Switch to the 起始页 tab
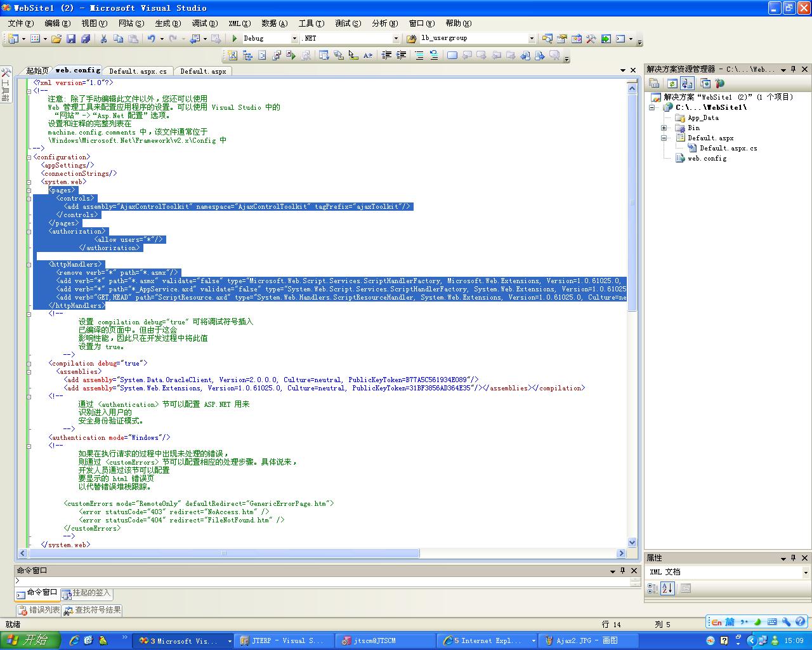The height and width of the screenshot is (650, 812). pos(37,71)
